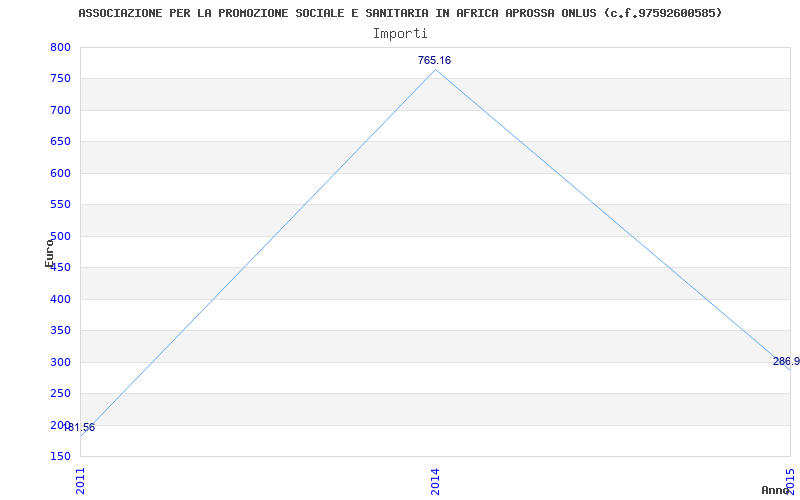
Task: Click the 800 y-axis tick label
Action: point(60,47)
